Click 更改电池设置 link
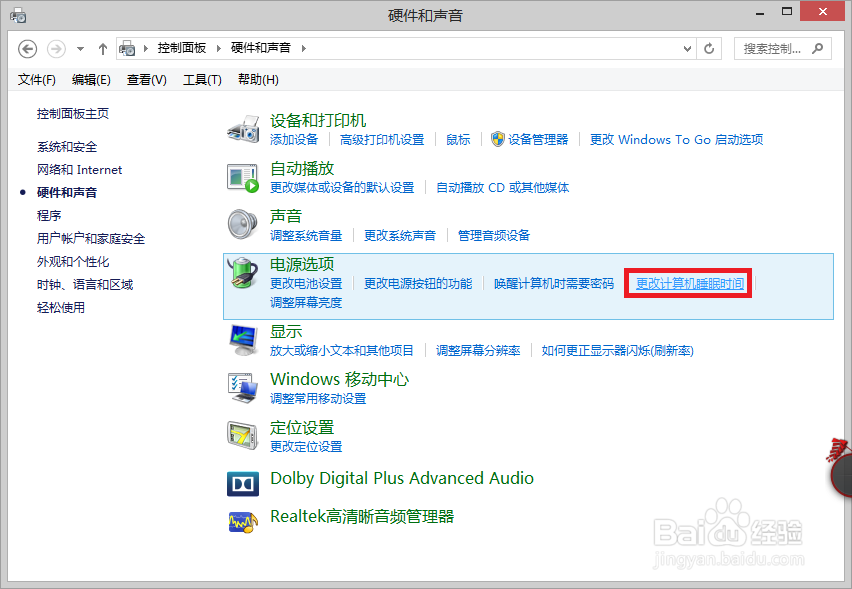This screenshot has height=589, width=852. point(306,284)
